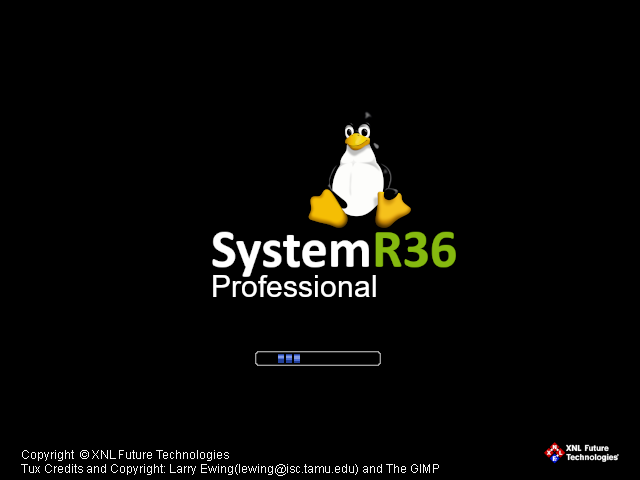Click Tux's right yellow foot
The height and width of the screenshot is (480, 640).
pos(392,207)
